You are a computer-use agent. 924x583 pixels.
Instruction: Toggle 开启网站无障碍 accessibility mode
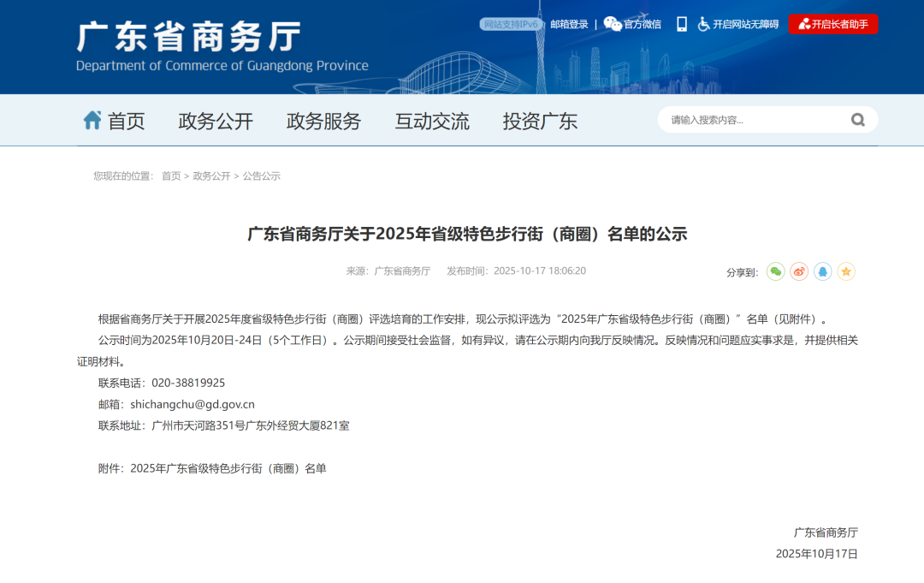point(738,24)
